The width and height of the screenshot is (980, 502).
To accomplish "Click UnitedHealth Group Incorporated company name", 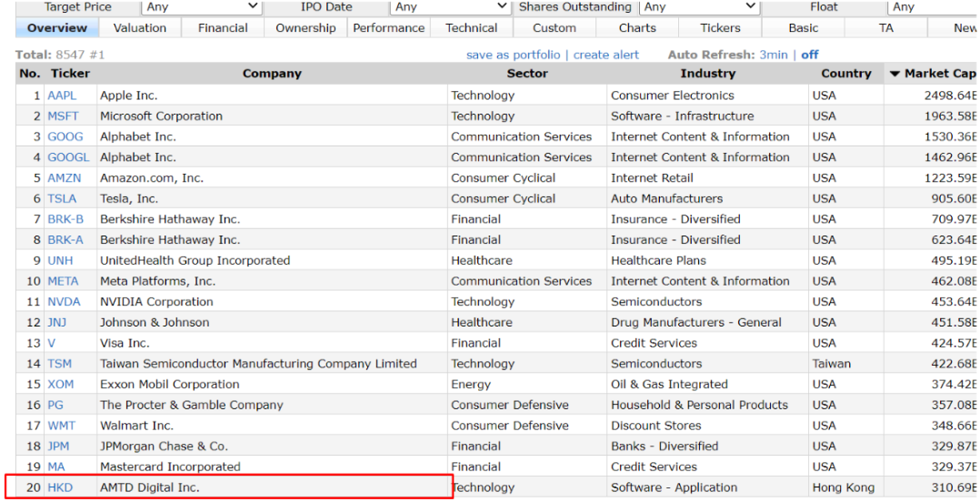I will click(195, 261).
